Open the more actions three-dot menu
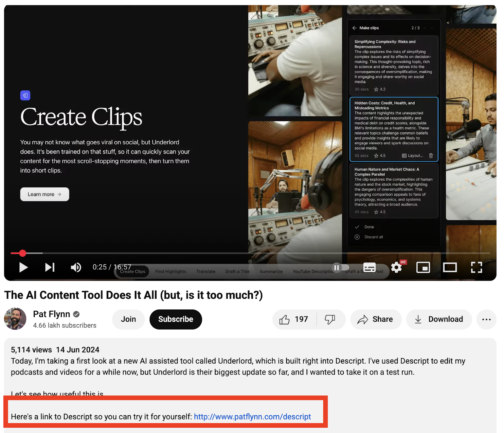 [486, 319]
